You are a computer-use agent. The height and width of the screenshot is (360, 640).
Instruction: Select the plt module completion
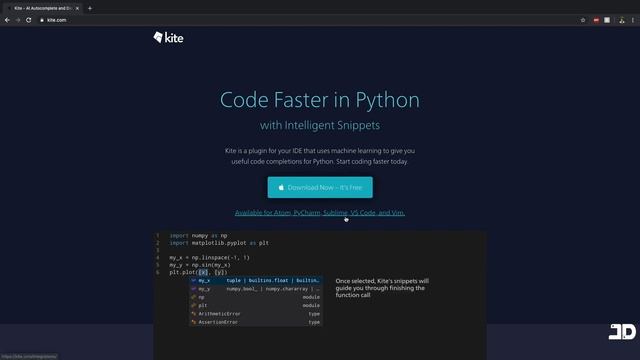click(256, 305)
